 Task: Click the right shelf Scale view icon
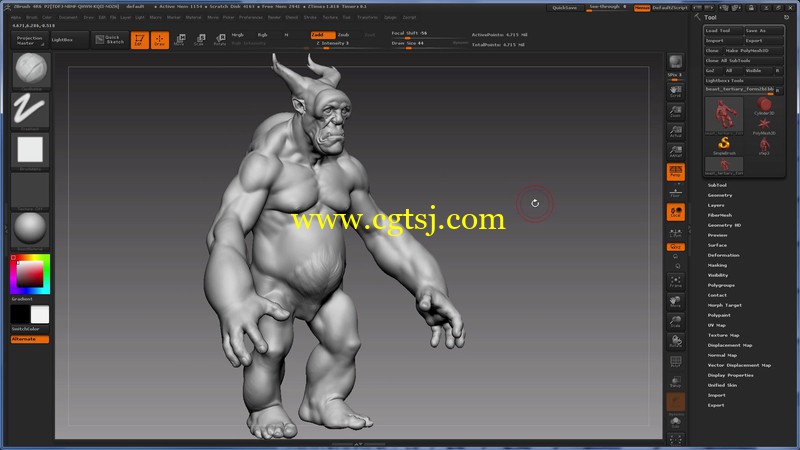pyautogui.click(x=676, y=321)
